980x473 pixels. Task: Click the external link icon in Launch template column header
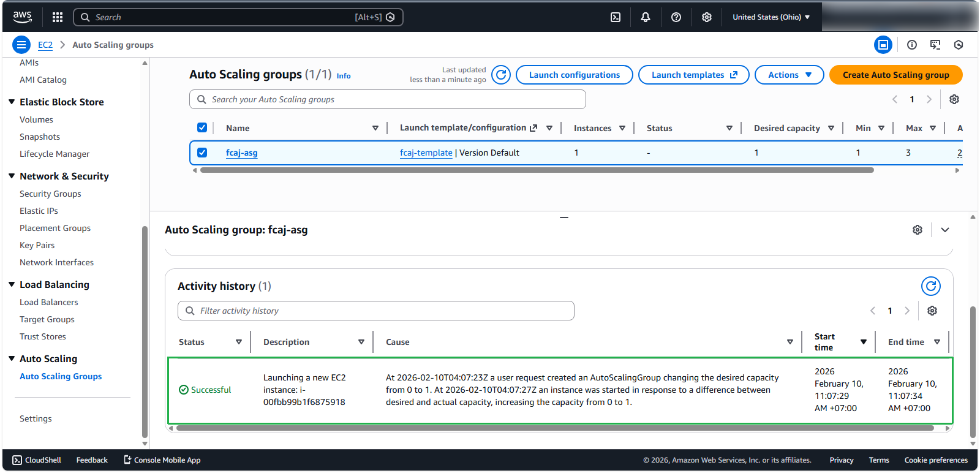(533, 128)
